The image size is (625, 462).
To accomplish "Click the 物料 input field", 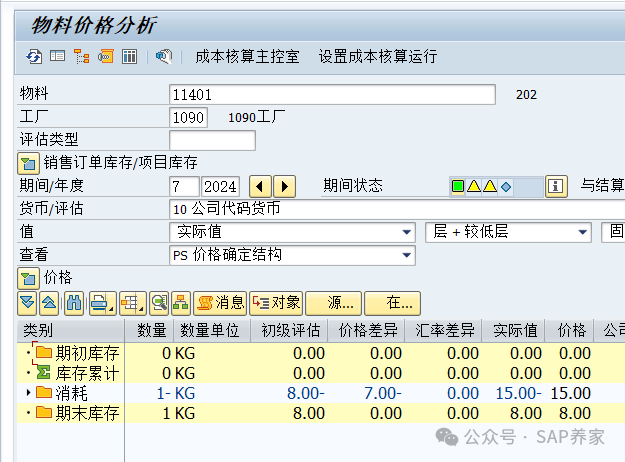I will (332, 94).
